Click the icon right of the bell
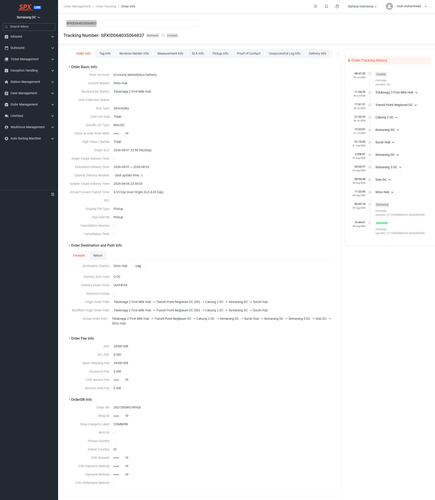The image size is (435, 500). coord(337,6)
